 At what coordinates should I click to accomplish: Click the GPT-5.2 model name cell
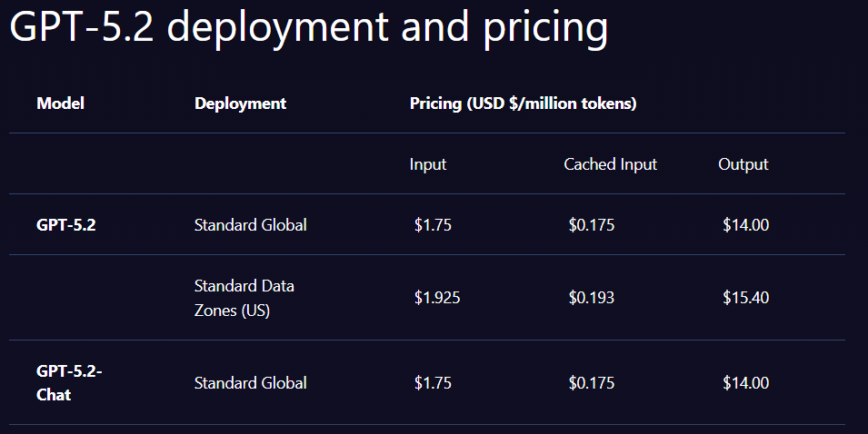click(x=66, y=225)
